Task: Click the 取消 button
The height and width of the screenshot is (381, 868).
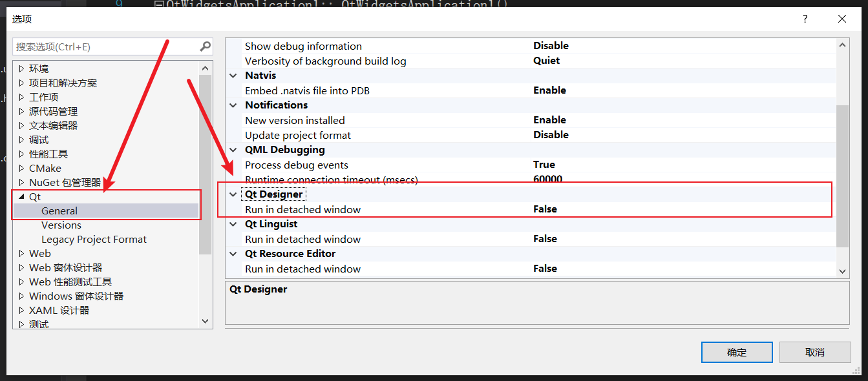Action: (815, 352)
